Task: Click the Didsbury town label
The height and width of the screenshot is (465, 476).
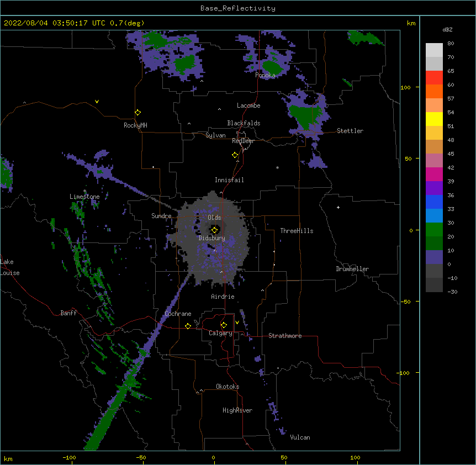Action: coord(212,238)
